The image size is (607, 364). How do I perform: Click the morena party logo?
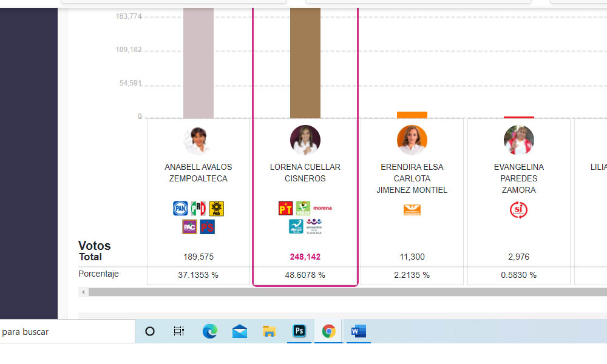pyautogui.click(x=322, y=208)
